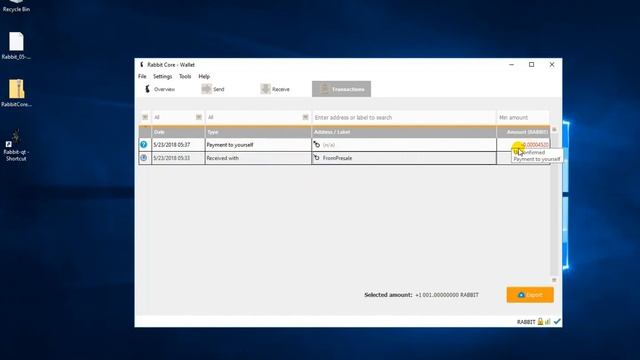
Task: Click the (n/a) address cell
Action: [404, 145]
